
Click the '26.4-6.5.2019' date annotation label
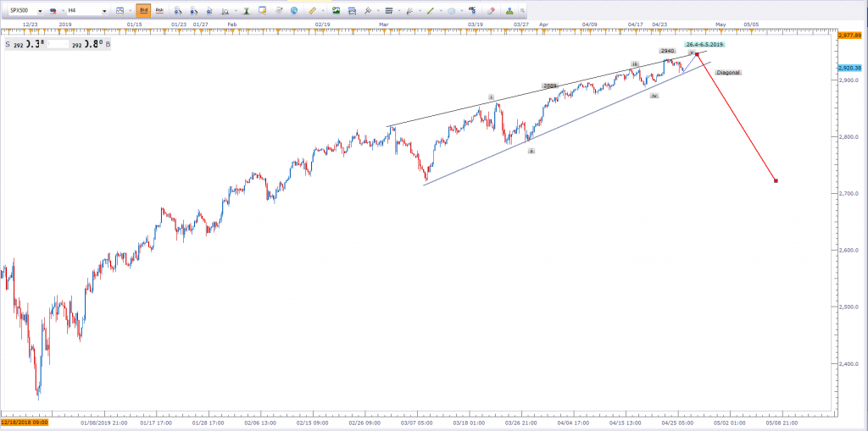pyautogui.click(x=704, y=44)
